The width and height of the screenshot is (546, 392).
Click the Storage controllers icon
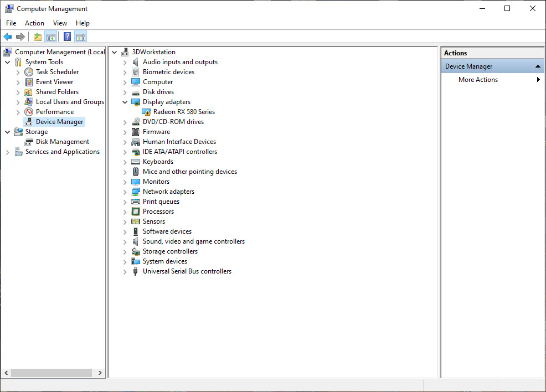[136, 251]
